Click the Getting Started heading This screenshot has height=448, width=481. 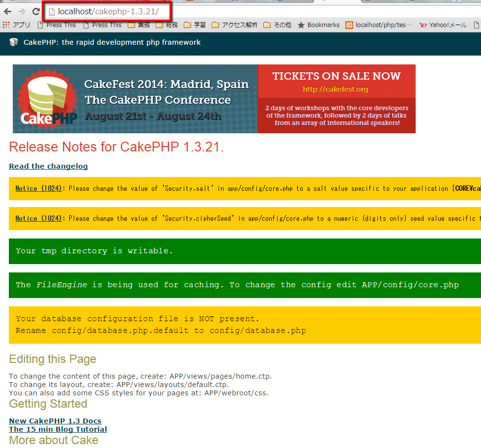(48, 404)
